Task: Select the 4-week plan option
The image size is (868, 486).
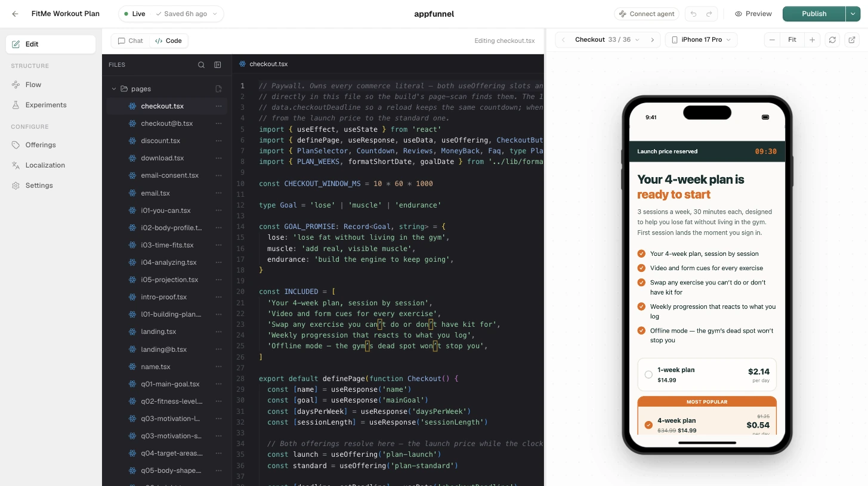Action: click(707, 420)
